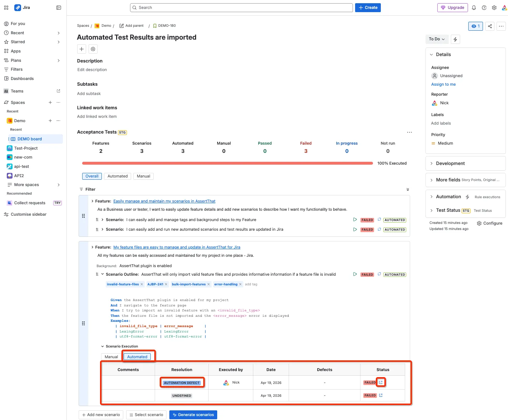Click the add tag field
Image resolution: width=508 pixels, height=420 pixels.
(x=251, y=284)
